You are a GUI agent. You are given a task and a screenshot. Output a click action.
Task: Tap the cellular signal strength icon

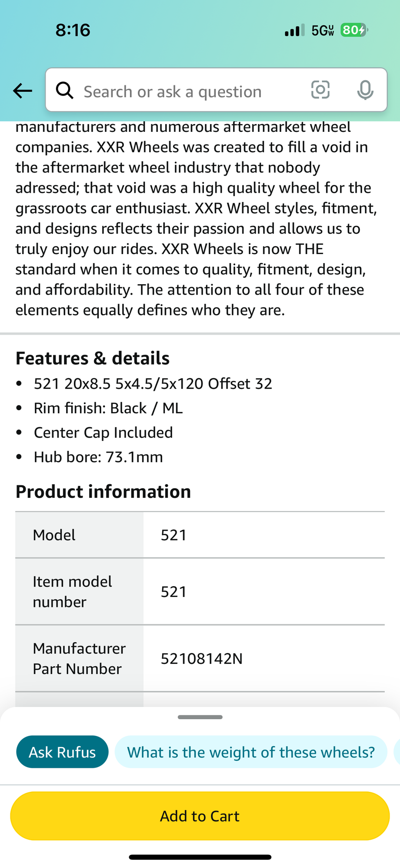click(294, 30)
